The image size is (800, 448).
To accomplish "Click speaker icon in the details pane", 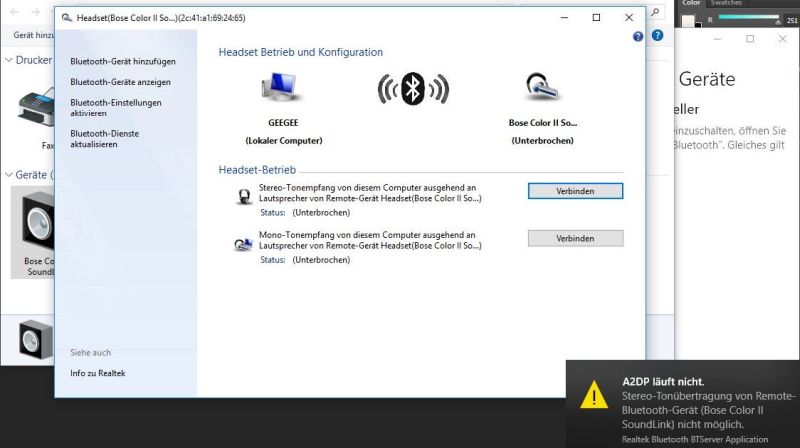I will (35, 339).
